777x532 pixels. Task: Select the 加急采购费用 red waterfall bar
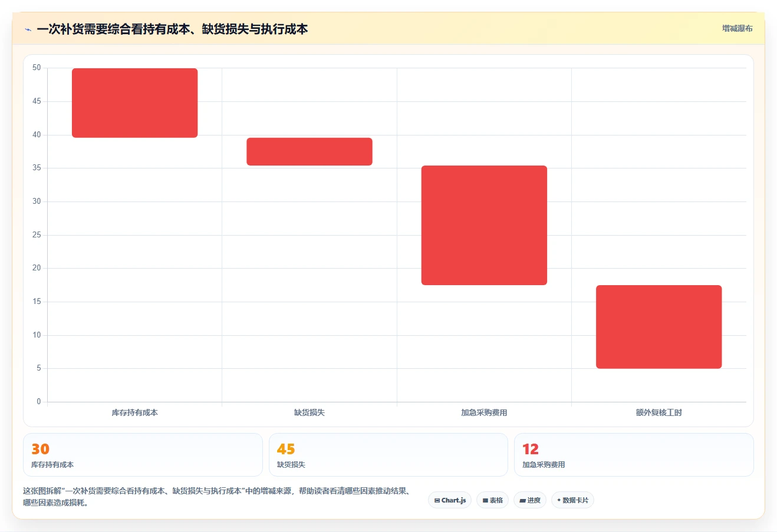[484, 225]
